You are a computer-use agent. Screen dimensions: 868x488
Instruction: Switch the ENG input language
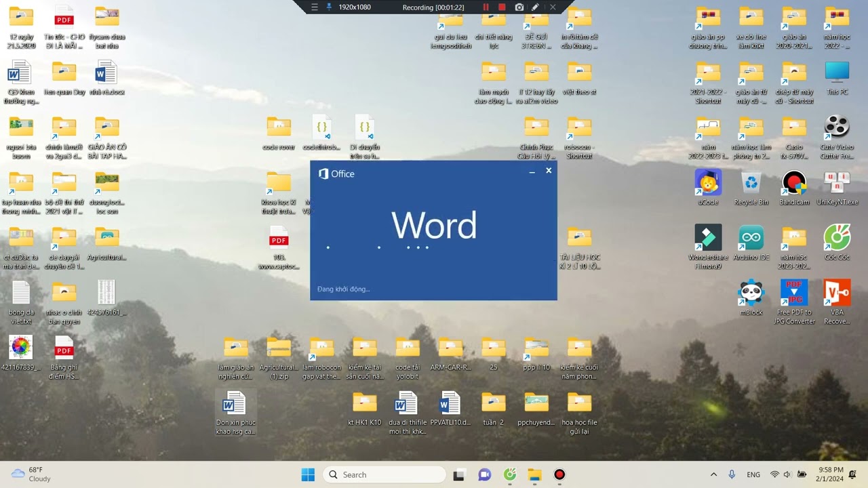753,474
